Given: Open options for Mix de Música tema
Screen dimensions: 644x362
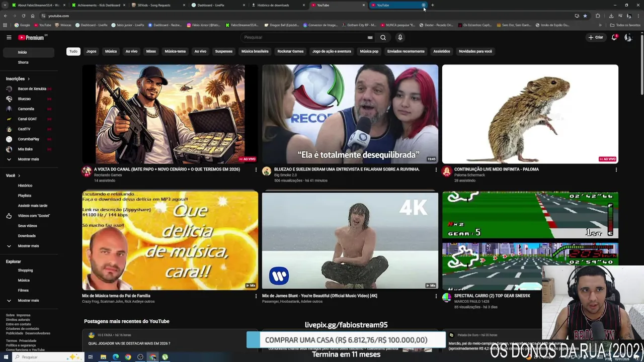Looking at the screenshot, I should pyautogui.click(x=256, y=296).
